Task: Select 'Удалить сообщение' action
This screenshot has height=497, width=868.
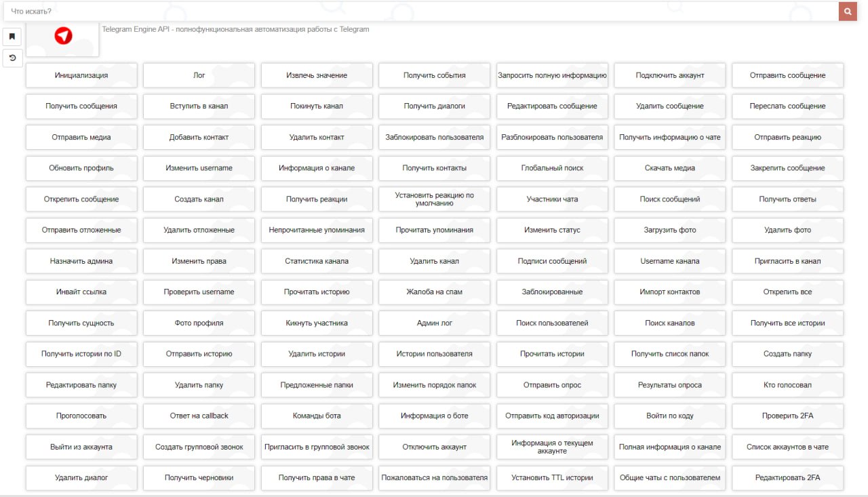Action: (x=670, y=106)
